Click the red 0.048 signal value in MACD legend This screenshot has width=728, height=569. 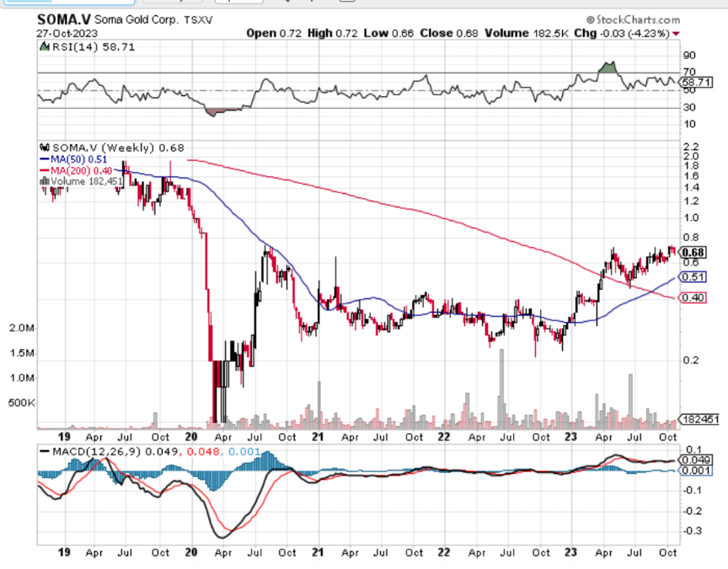click(x=203, y=452)
